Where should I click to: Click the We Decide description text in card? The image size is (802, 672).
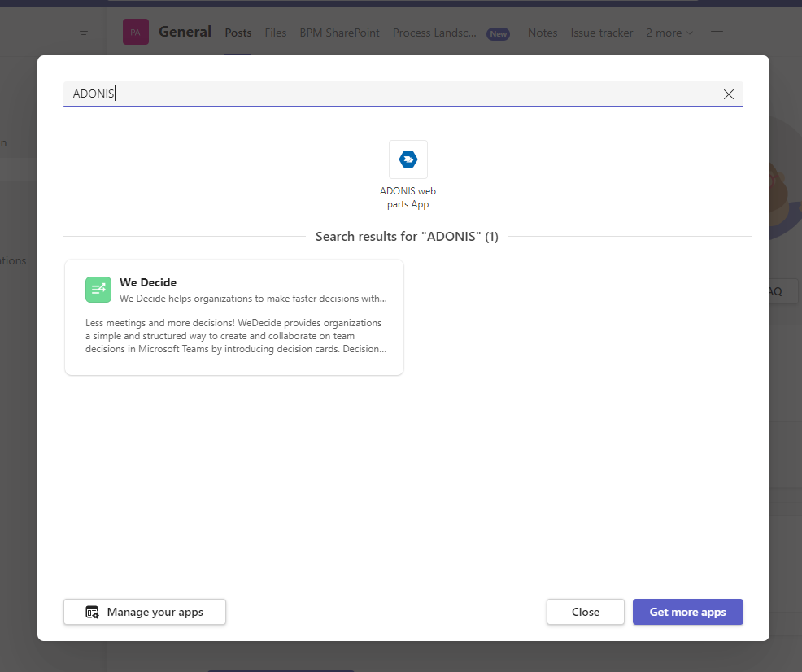pos(234,336)
